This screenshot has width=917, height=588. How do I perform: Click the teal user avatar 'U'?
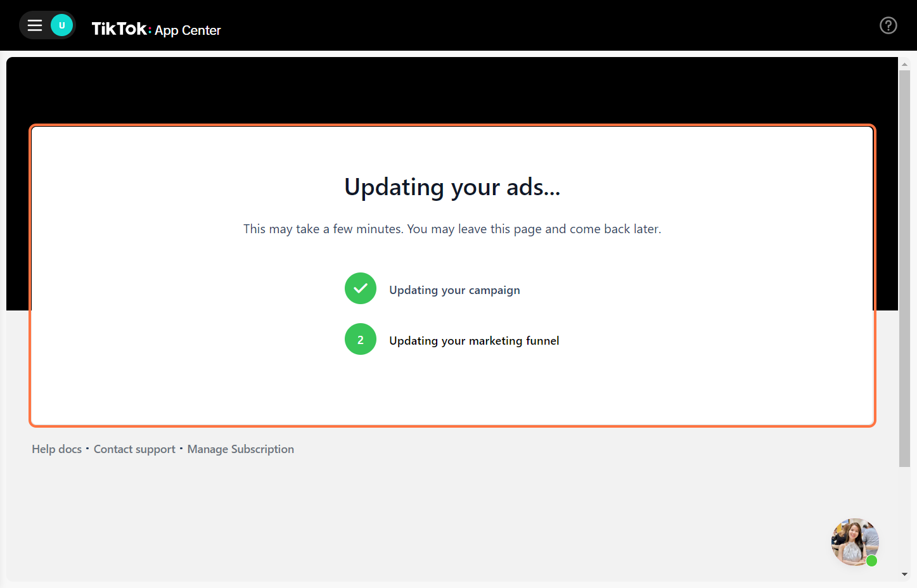[x=61, y=25]
